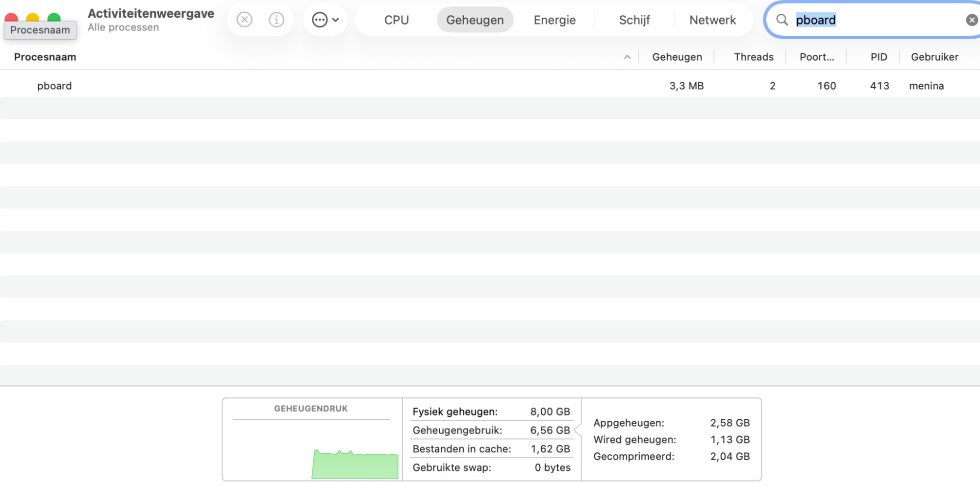Select the PID column header
Image resolution: width=980 pixels, height=487 pixels.
click(878, 57)
